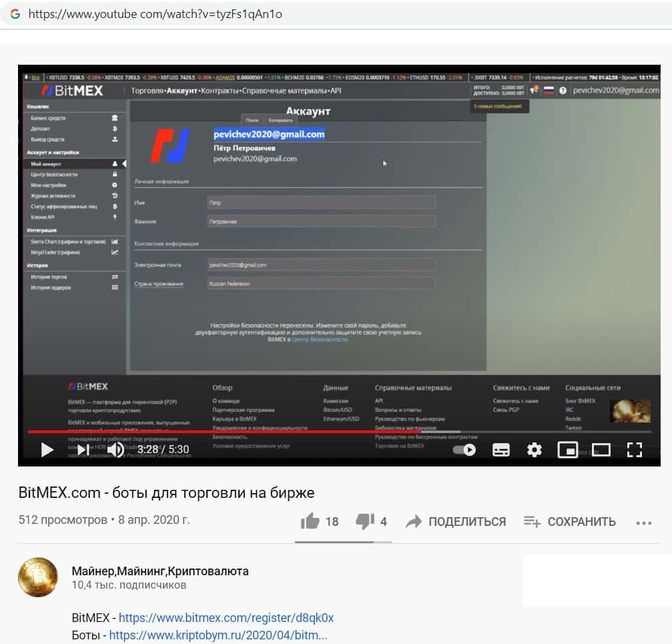The image size is (672, 644).
Task: Enable theater mode view
Action: pos(601,450)
